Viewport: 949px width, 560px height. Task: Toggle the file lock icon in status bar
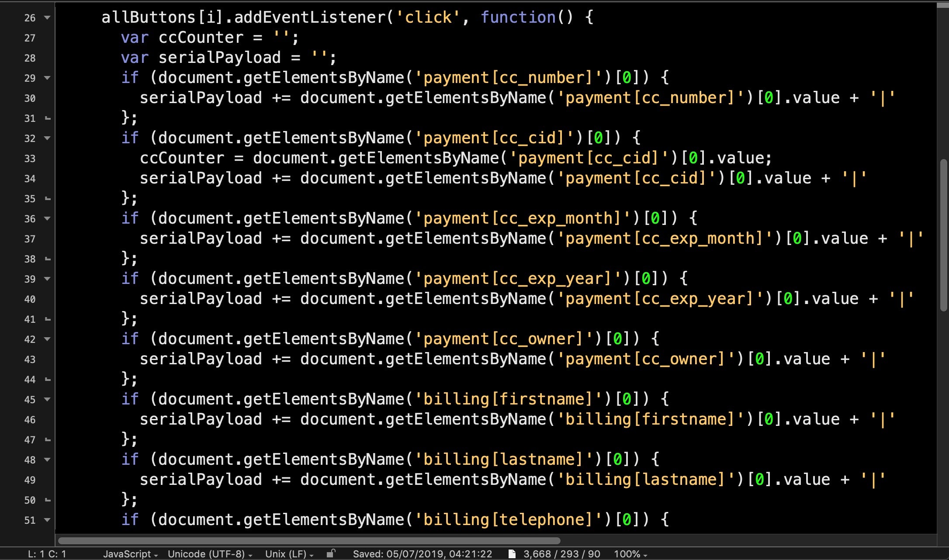pyautogui.click(x=331, y=554)
